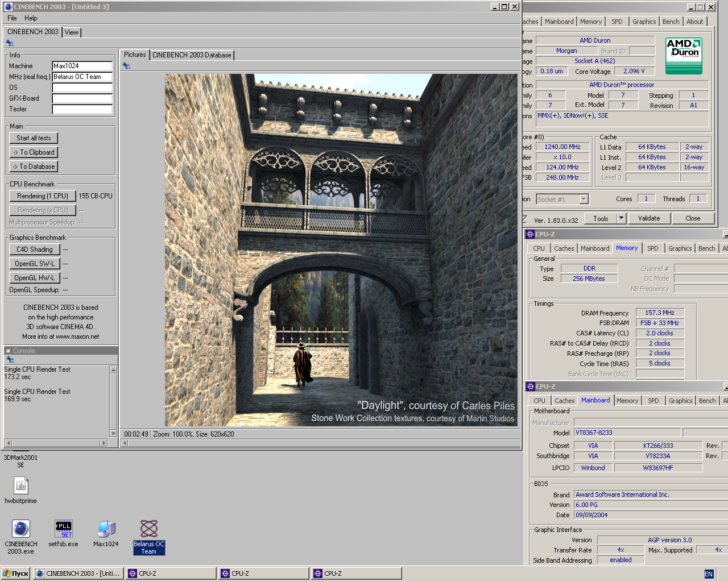This screenshot has height=582, width=728.
Task: Click the '169.9 sec' console result
Action: (x=18, y=399)
